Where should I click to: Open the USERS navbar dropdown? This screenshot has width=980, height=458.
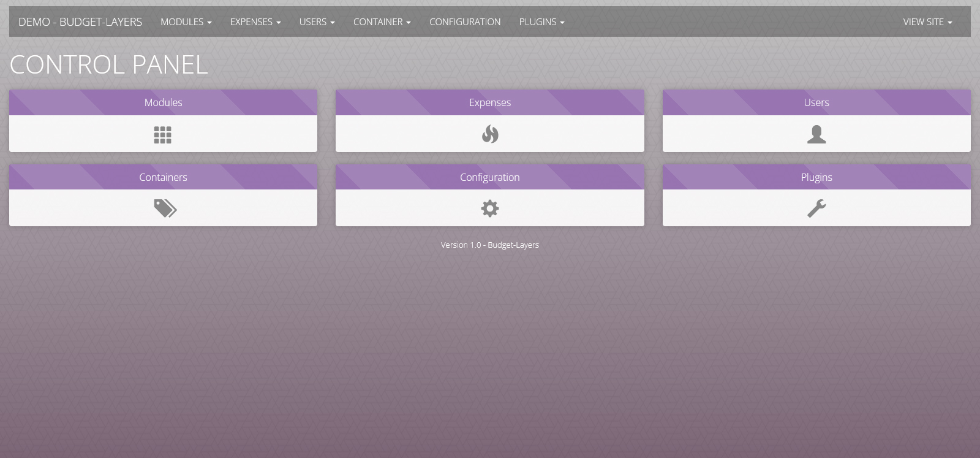pyautogui.click(x=317, y=22)
